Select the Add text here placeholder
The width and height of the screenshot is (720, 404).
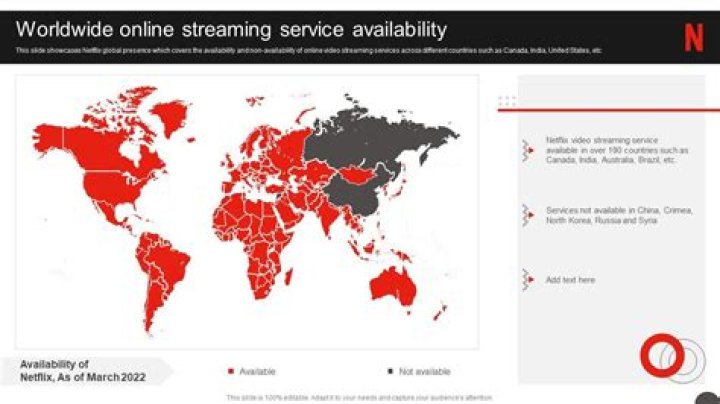point(570,280)
